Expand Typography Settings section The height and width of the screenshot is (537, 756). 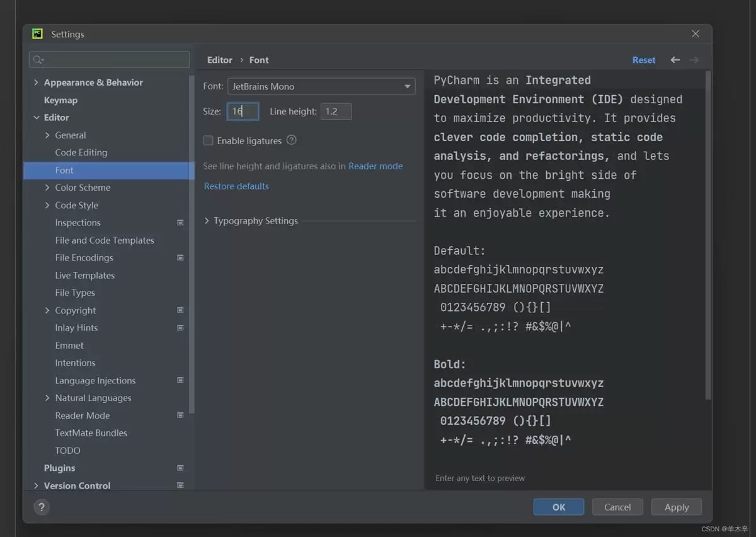tap(207, 221)
